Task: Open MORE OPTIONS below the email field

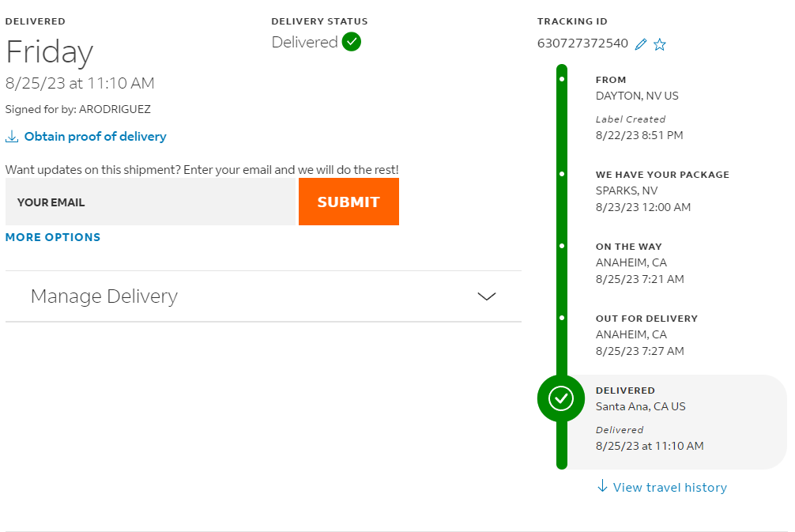Action: coord(53,237)
